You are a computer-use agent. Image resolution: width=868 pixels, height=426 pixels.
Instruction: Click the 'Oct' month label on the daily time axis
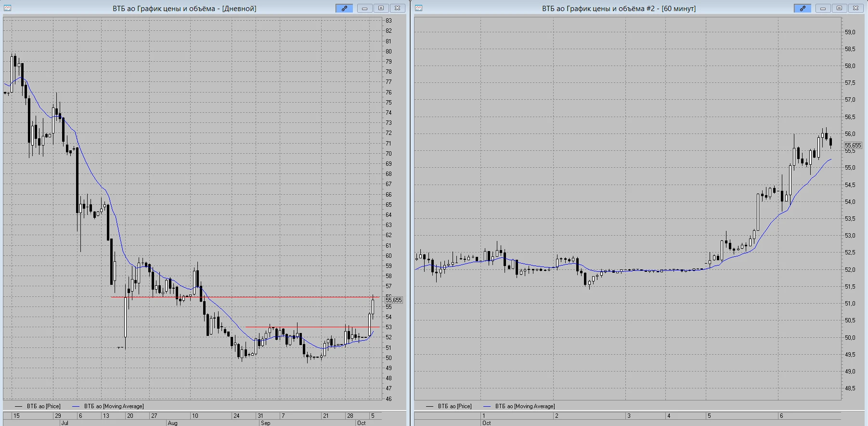point(361,423)
